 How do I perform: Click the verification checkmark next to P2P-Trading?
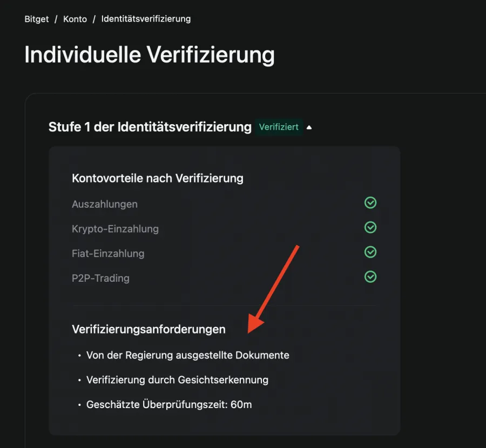pyautogui.click(x=370, y=277)
